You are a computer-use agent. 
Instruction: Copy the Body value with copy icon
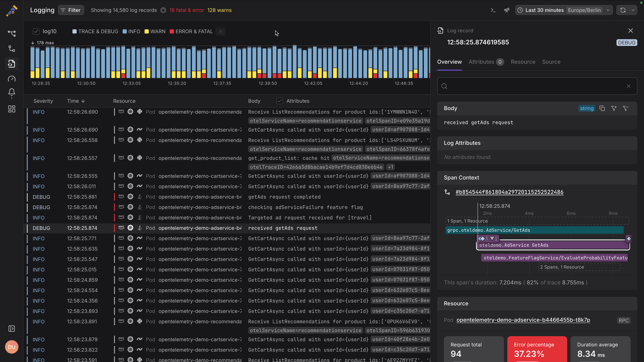click(x=602, y=108)
